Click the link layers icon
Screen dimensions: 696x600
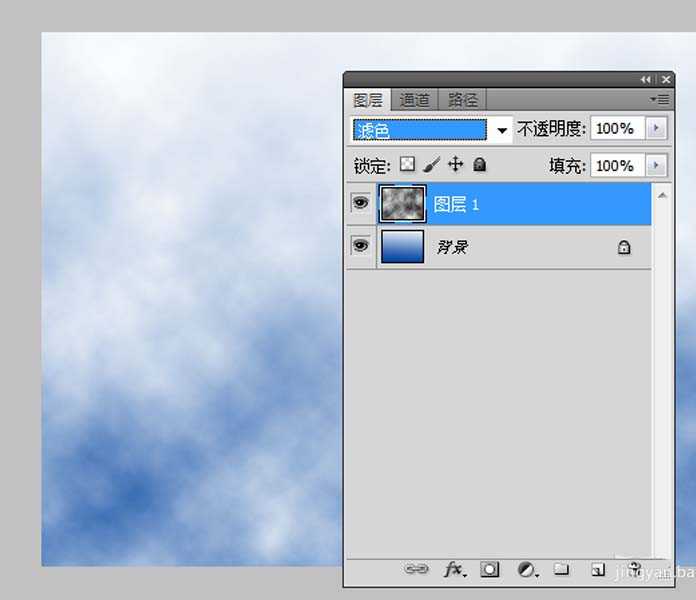[x=416, y=569]
